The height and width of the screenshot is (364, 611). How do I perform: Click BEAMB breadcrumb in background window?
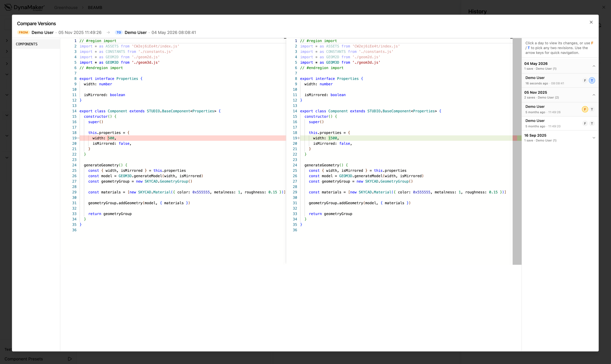point(95,8)
